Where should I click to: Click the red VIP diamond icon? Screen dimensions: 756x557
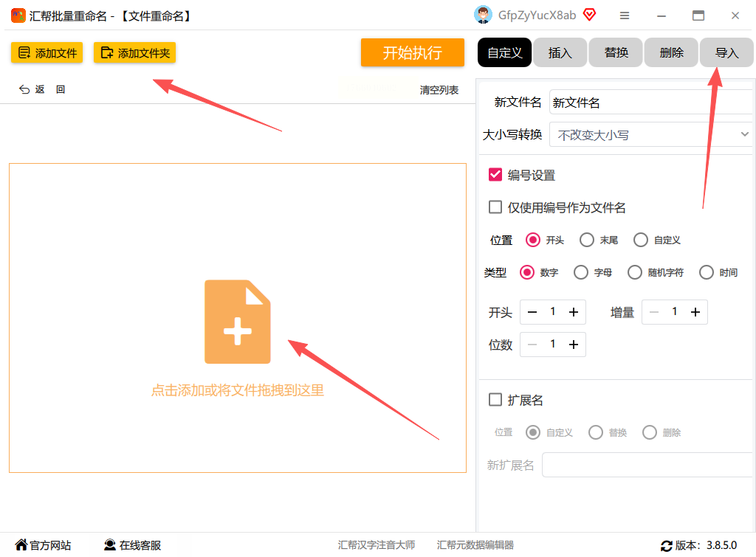pyautogui.click(x=589, y=15)
